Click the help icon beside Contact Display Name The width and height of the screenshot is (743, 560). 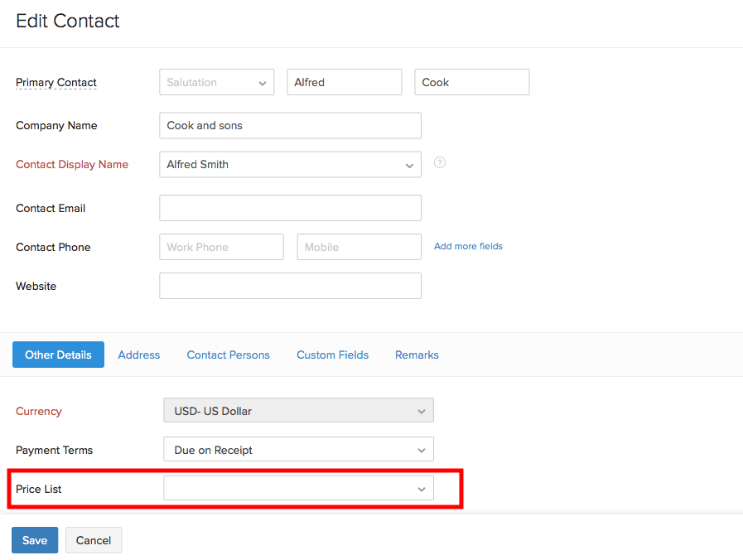[440, 163]
